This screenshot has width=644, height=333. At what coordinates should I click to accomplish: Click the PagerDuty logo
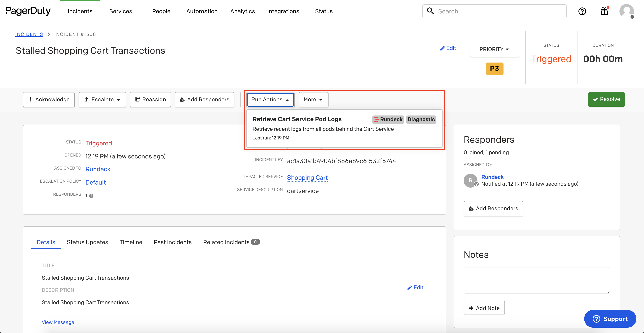[x=28, y=11]
